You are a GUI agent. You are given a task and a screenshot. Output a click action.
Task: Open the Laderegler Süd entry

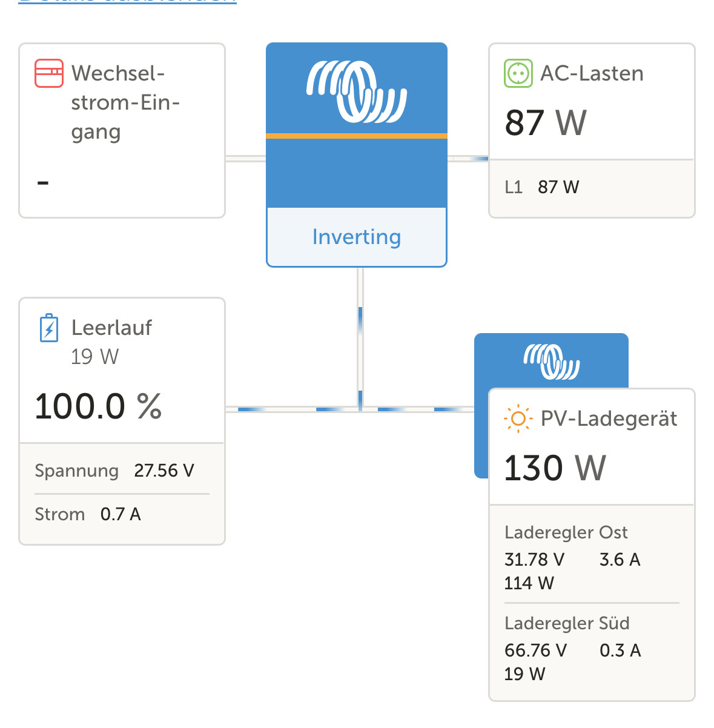click(567, 623)
